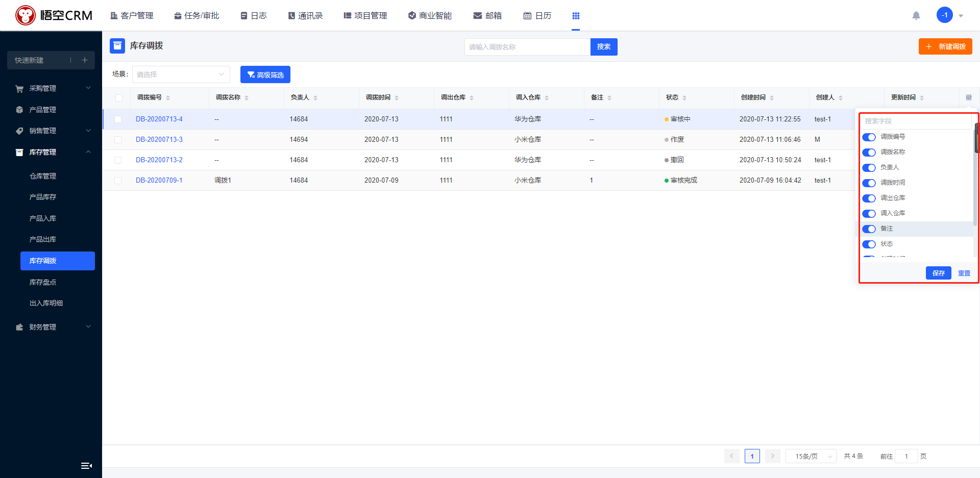Toggle the 备注 field switch
The width and height of the screenshot is (980, 478).
pos(869,229)
